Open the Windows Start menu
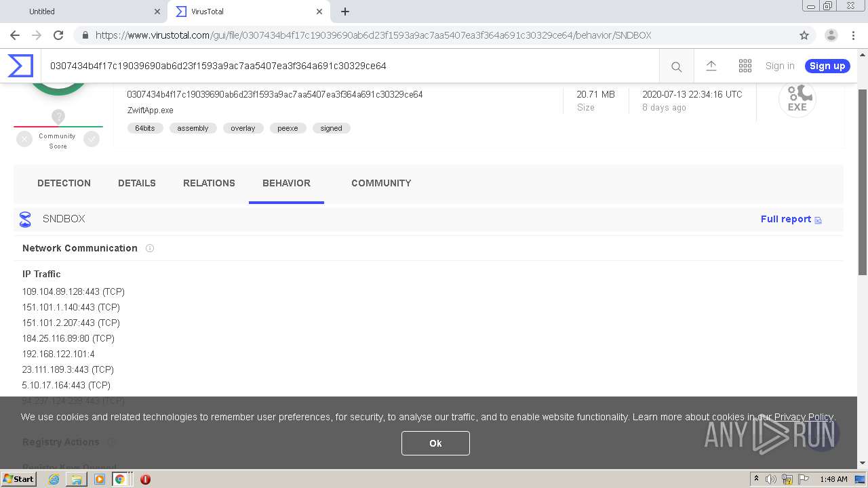The width and height of the screenshot is (868, 488). click(x=19, y=479)
